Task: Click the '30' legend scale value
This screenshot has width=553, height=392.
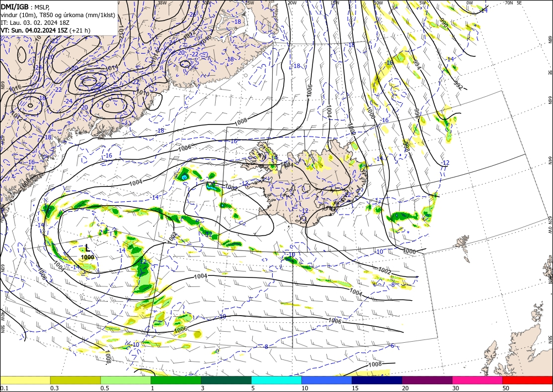Action: click(x=456, y=388)
